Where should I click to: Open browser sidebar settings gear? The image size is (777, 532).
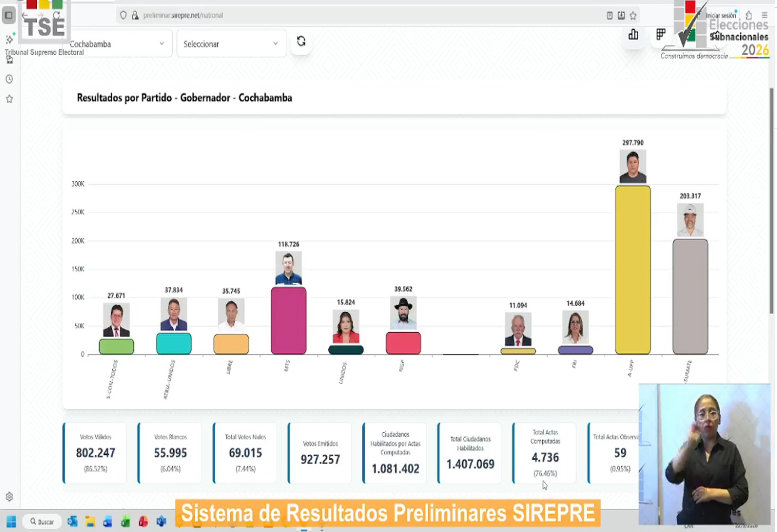coord(9,497)
